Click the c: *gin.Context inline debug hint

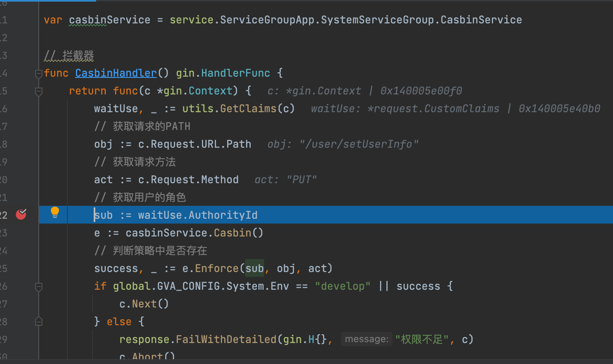364,91
